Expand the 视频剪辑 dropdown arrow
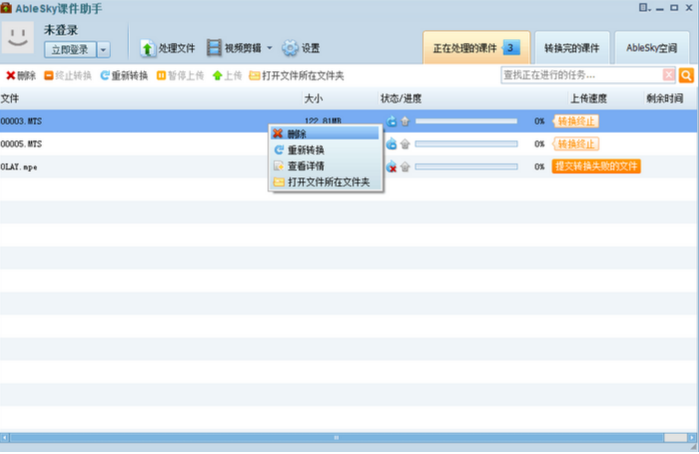 tap(269, 48)
